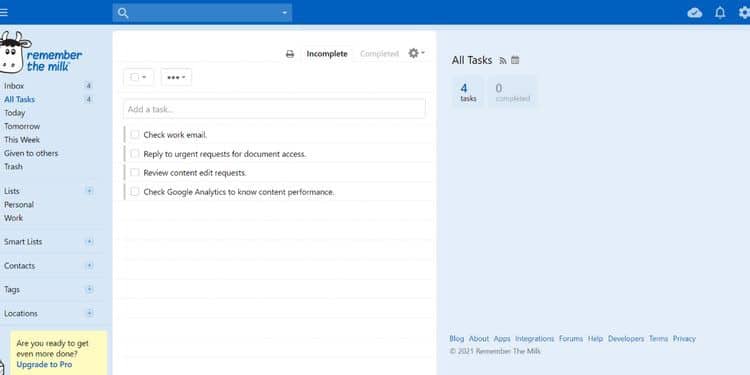Viewport: 750px width, 375px height.
Task: Add a Smart List with plus icon
Action: 89,242
